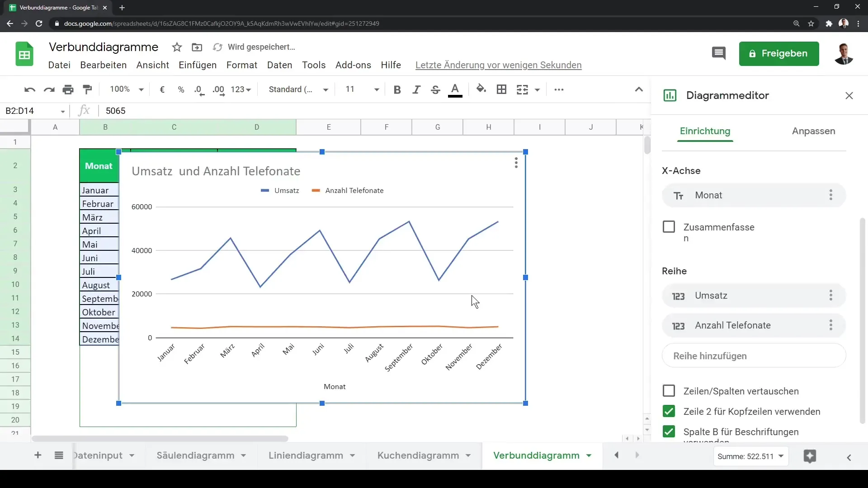Star the Verbunddiagramme document

click(177, 47)
